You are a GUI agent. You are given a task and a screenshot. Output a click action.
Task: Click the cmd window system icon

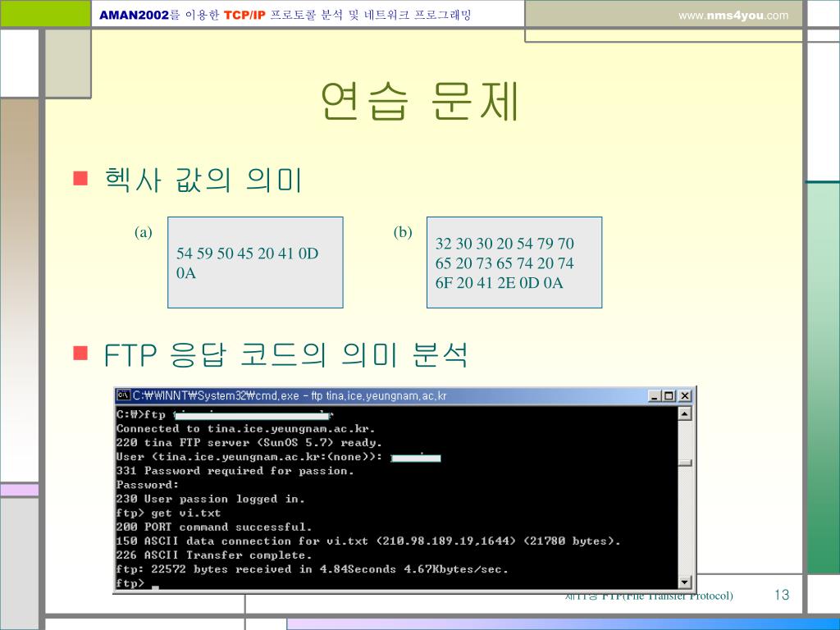tap(124, 395)
